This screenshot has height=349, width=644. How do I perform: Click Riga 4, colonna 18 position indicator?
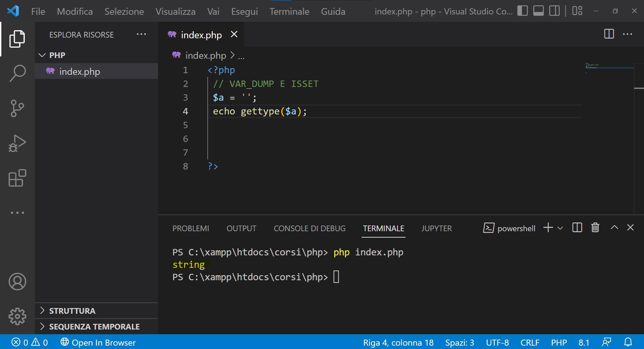[x=398, y=342]
